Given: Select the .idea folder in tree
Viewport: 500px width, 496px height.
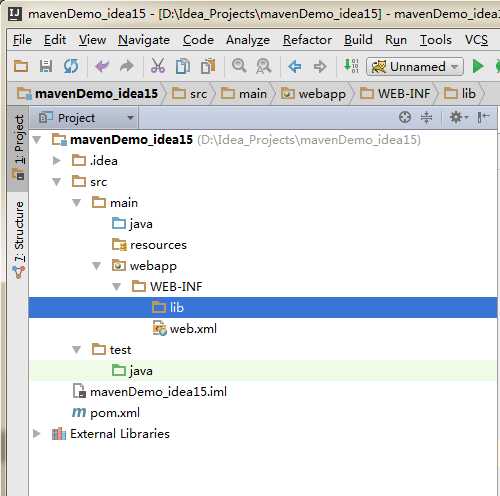Looking at the screenshot, I should point(95,161).
